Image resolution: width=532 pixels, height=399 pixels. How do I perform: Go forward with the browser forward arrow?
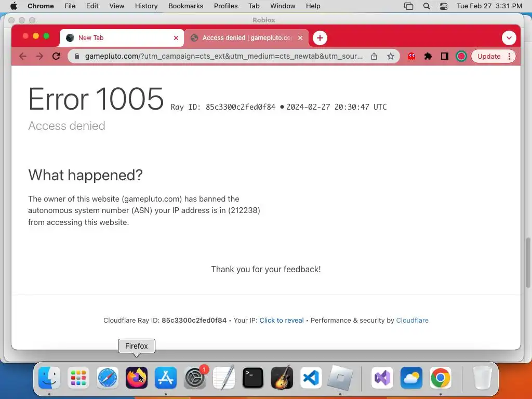pos(39,56)
